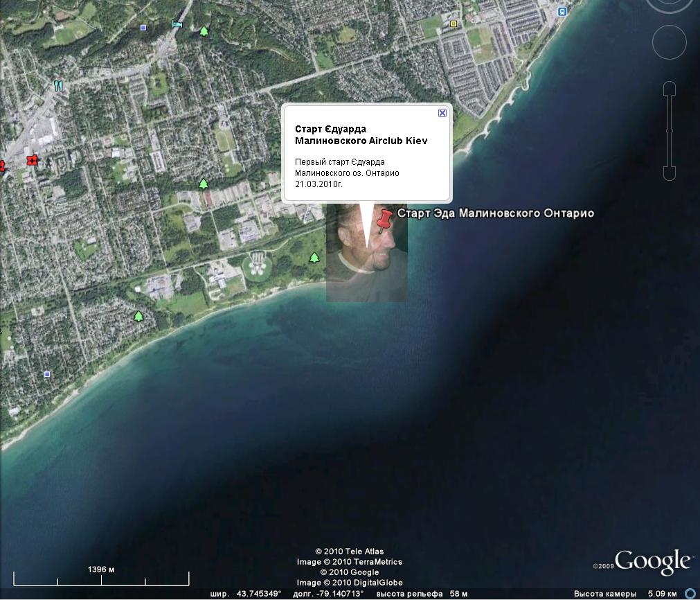The width and height of the screenshot is (700, 600).
Task: Click the zoom slider handle
Action: 669,130
